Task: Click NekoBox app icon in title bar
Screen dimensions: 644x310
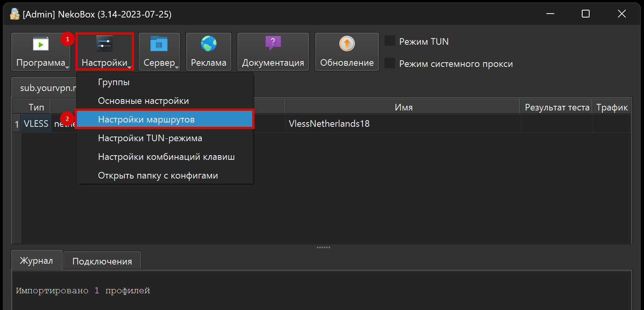Action: pyautogui.click(x=14, y=14)
